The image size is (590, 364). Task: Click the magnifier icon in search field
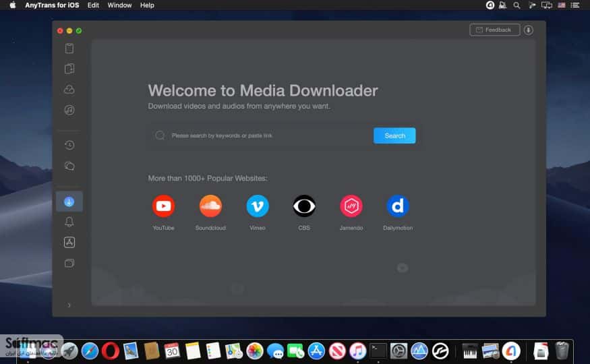[160, 135]
